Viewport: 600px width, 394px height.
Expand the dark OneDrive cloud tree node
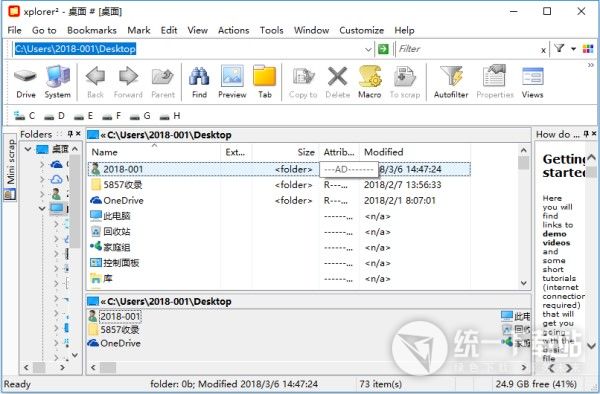(x=42, y=164)
